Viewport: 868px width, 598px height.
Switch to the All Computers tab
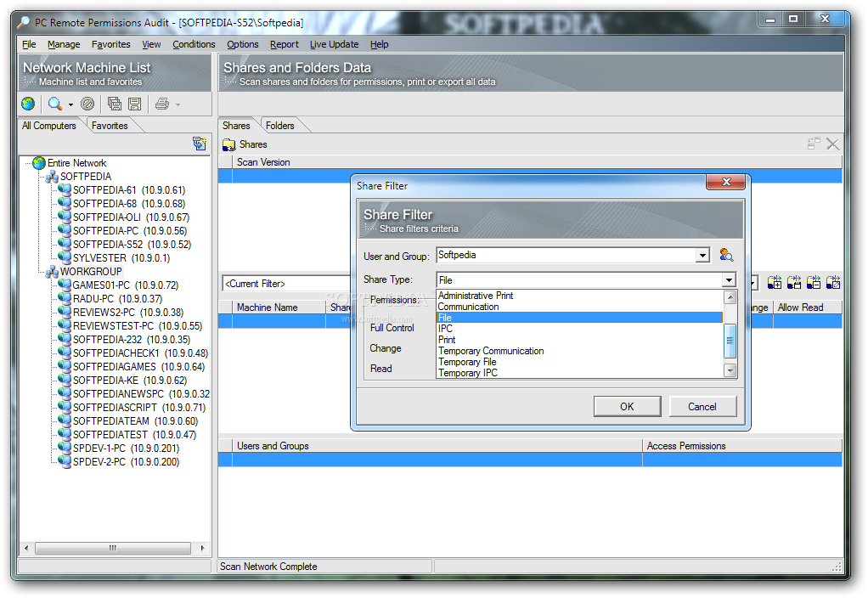point(48,126)
